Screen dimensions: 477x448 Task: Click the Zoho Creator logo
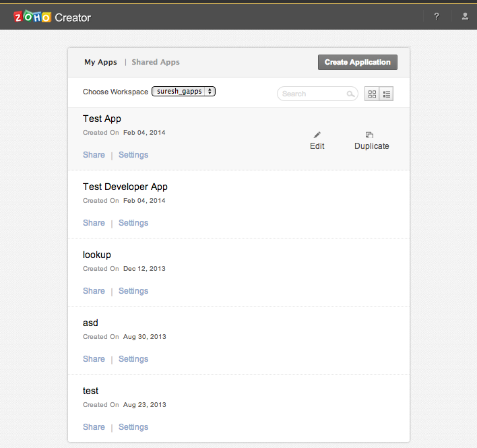click(x=52, y=17)
